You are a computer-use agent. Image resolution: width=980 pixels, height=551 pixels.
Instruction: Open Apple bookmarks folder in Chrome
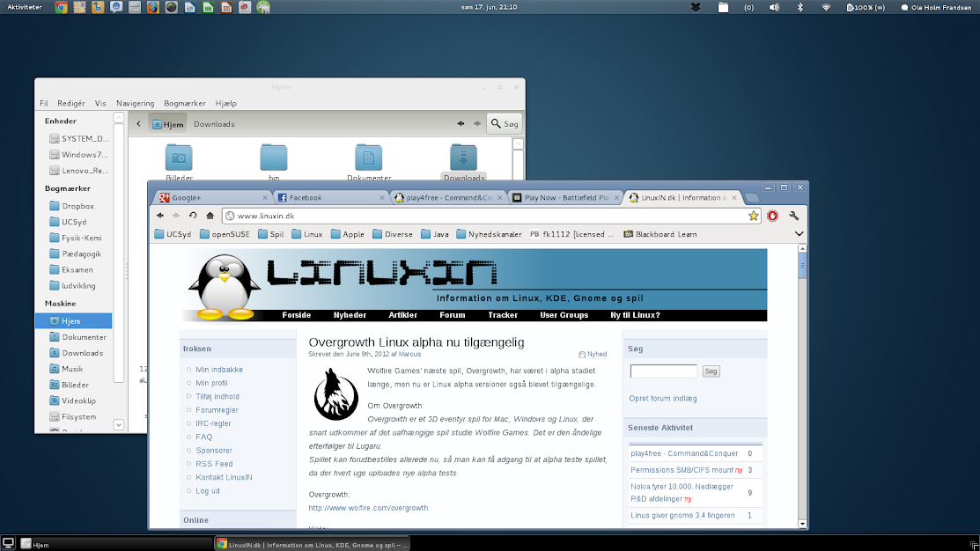click(x=348, y=234)
